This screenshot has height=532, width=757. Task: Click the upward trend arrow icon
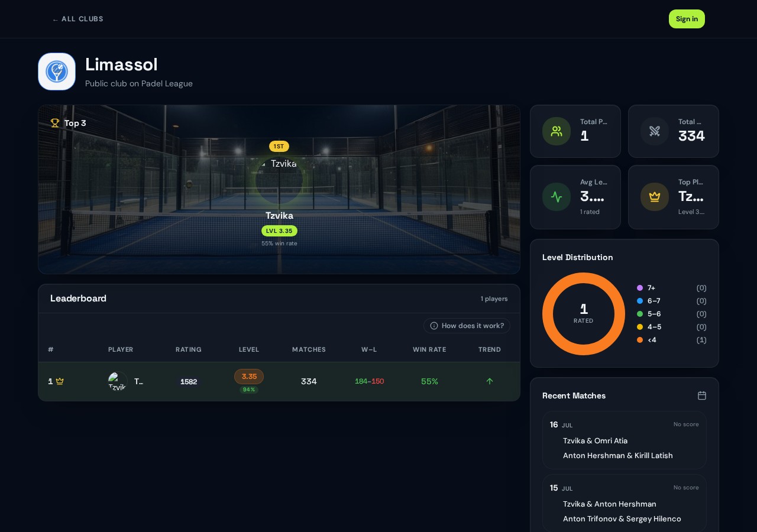click(490, 381)
